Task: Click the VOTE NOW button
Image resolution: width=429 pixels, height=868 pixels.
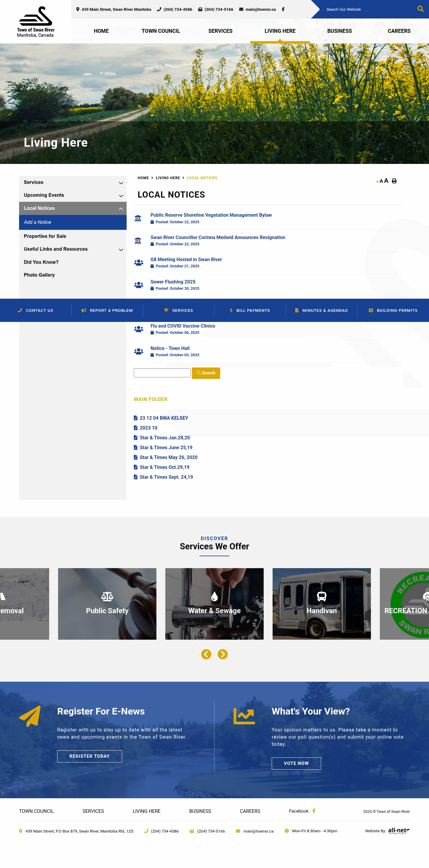Action: [x=296, y=763]
